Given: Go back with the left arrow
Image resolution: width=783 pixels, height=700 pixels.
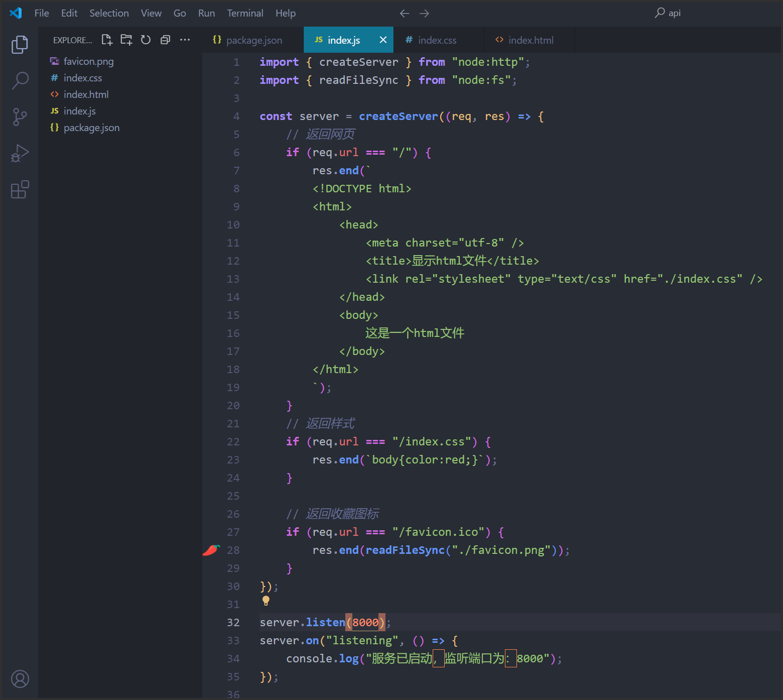Looking at the screenshot, I should [x=405, y=14].
